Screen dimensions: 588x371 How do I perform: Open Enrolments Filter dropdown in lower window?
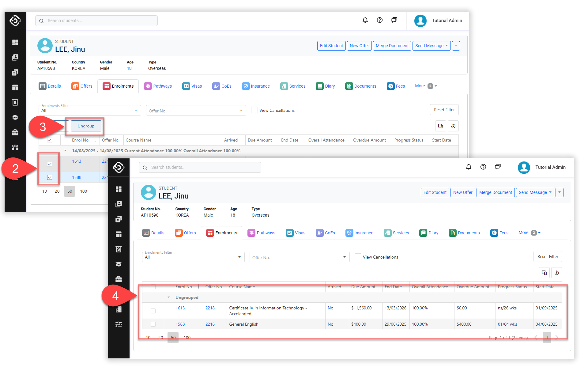(193, 257)
